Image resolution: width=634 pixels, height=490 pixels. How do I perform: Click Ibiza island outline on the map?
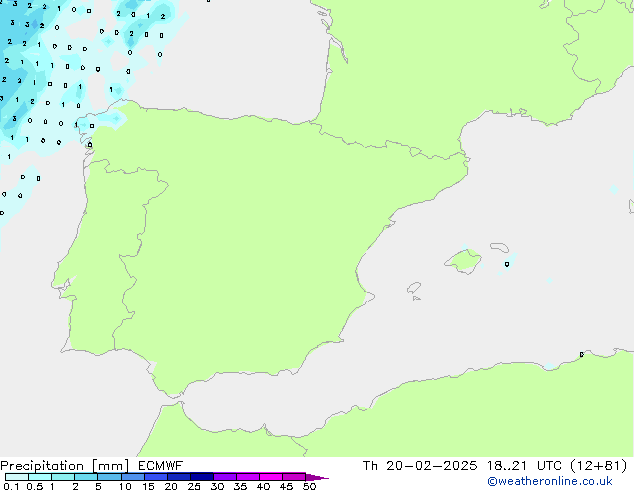point(414,288)
